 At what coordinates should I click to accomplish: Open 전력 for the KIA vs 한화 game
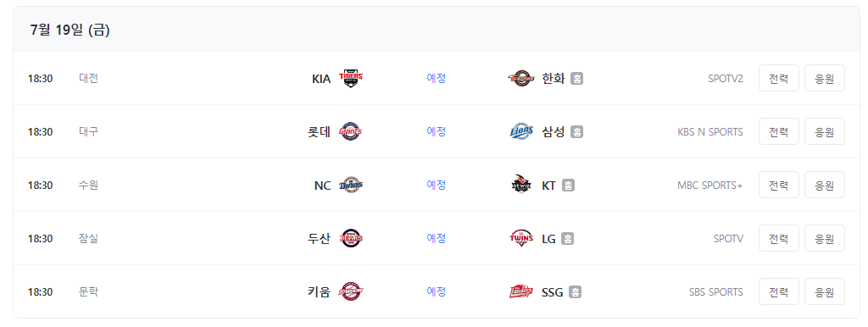pos(778,79)
